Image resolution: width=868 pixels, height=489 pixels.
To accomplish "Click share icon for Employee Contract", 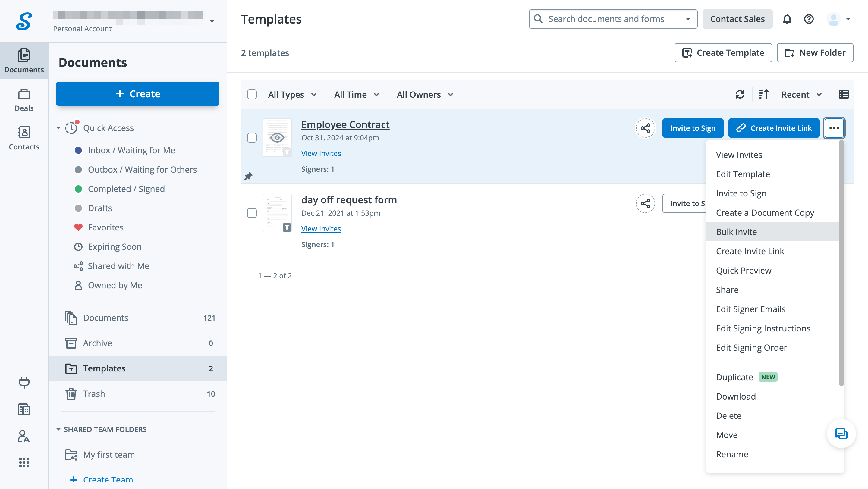I will [645, 128].
